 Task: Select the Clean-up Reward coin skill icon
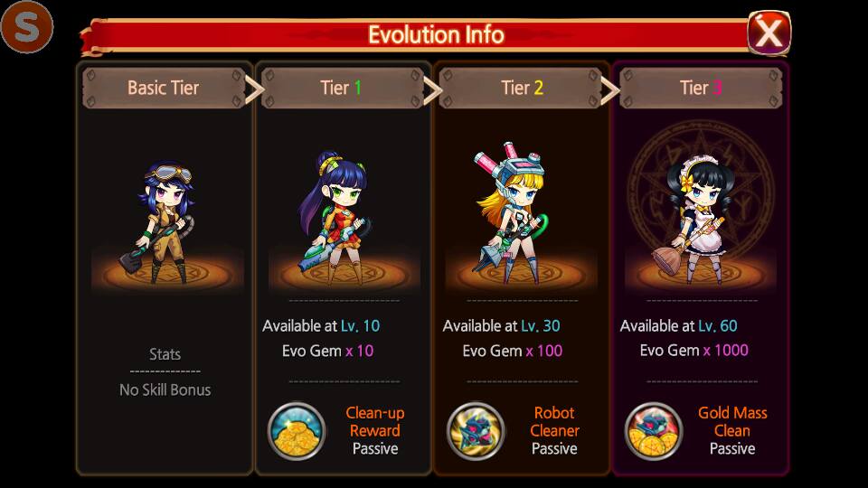[297, 431]
